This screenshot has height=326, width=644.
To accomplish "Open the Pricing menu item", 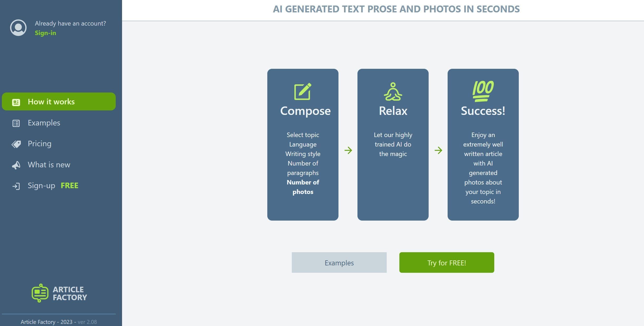I will tap(59, 144).
